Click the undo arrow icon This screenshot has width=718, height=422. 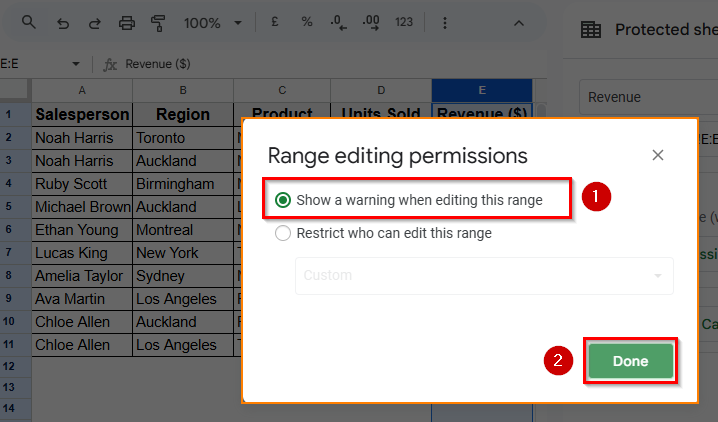pos(63,23)
